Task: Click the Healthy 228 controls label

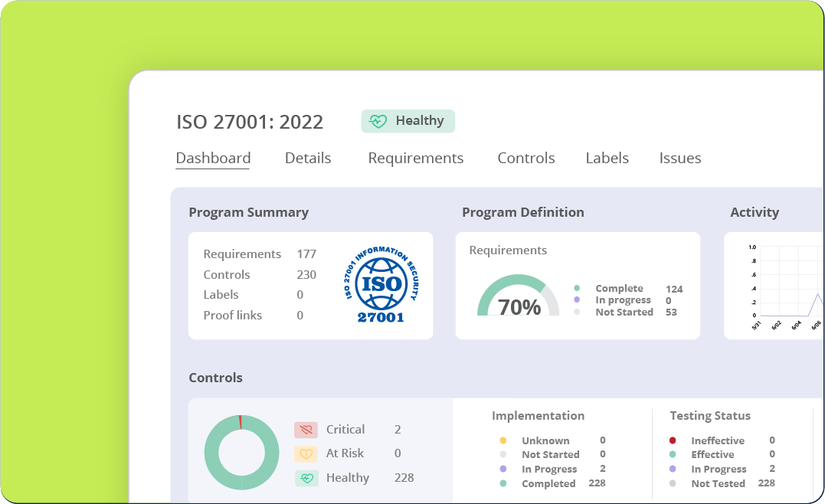Action: pyautogui.click(x=370, y=478)
